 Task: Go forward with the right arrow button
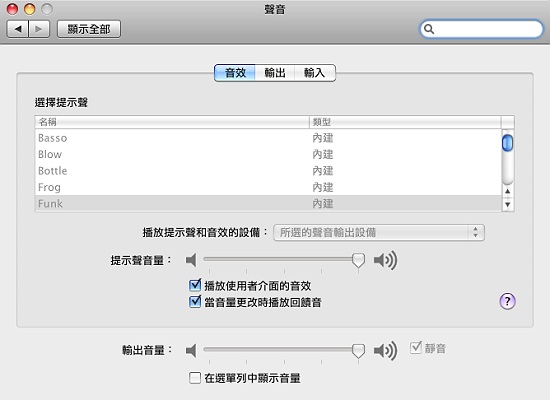(x=39, y=29)
